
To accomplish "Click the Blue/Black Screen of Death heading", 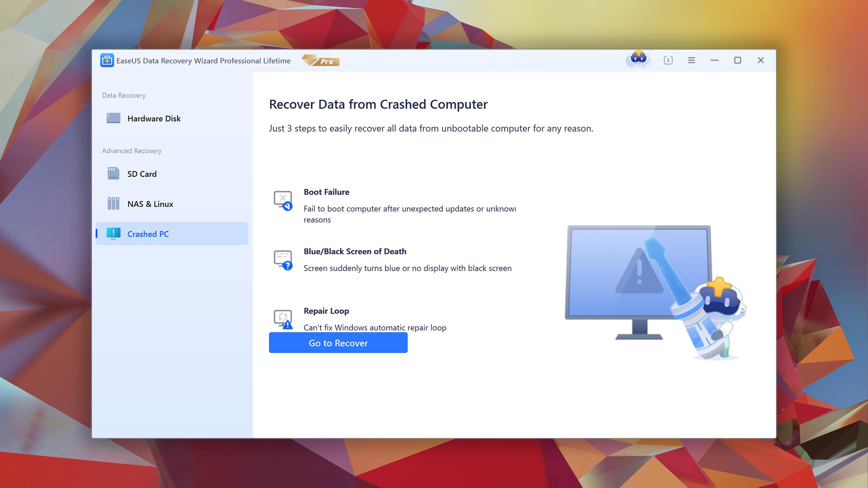I will pos(355,252).
